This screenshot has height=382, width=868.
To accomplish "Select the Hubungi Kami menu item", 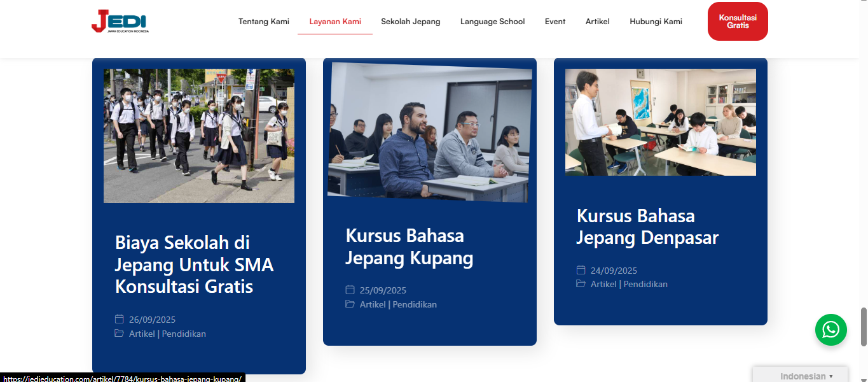I will pyautogui.click(x=656, y=21).
